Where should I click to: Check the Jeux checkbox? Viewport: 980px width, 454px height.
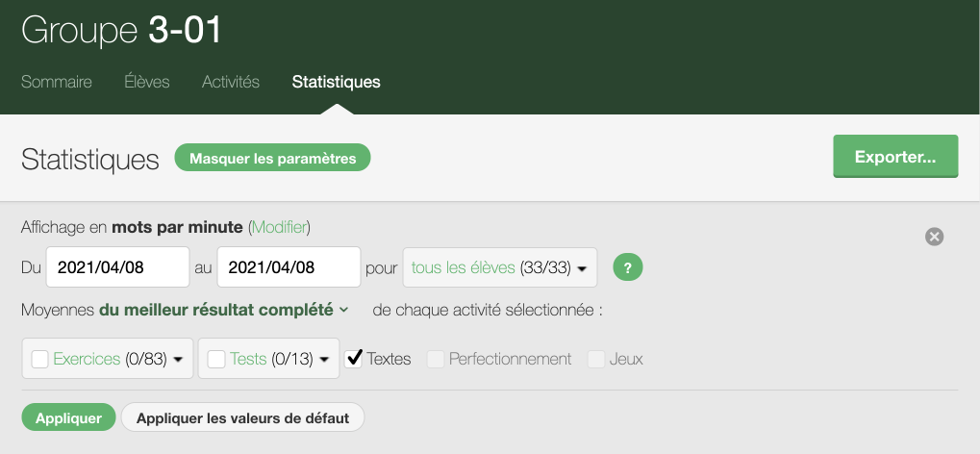(x=596, y=359)
